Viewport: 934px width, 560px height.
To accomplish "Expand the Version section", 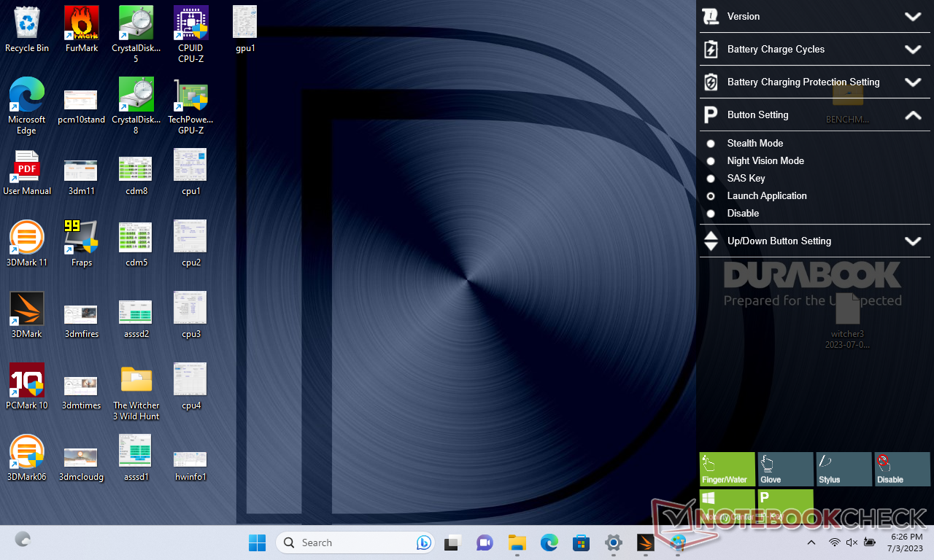I will pyautogui.click(x=912, y=17).
